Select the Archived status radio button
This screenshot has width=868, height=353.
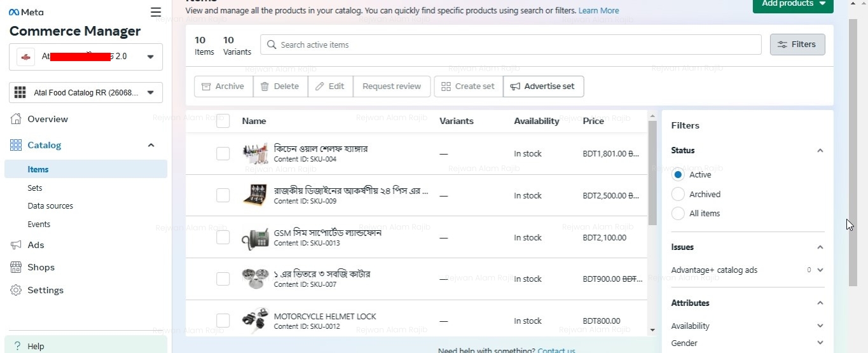(x=678, y=194)
